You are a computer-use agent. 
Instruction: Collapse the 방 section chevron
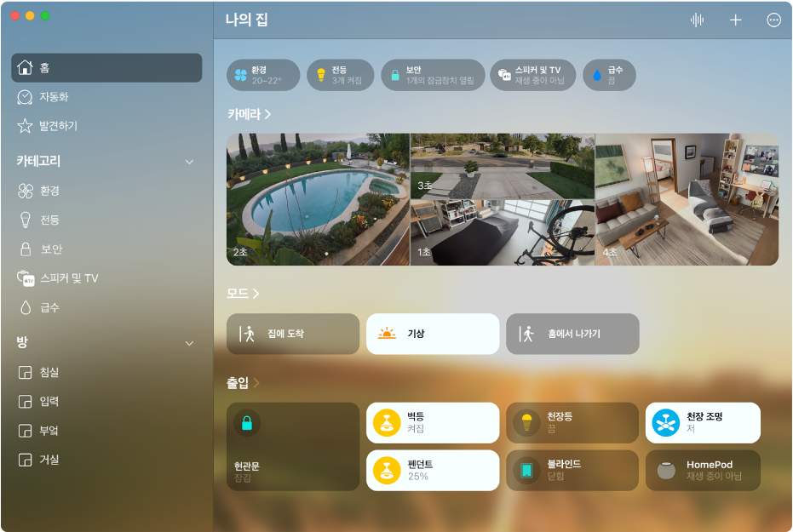tap(189, 344)
